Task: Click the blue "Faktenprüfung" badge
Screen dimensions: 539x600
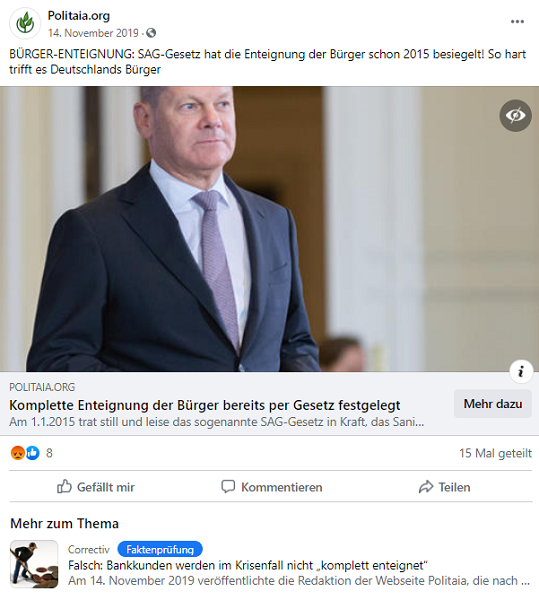Action: [160, 549]
